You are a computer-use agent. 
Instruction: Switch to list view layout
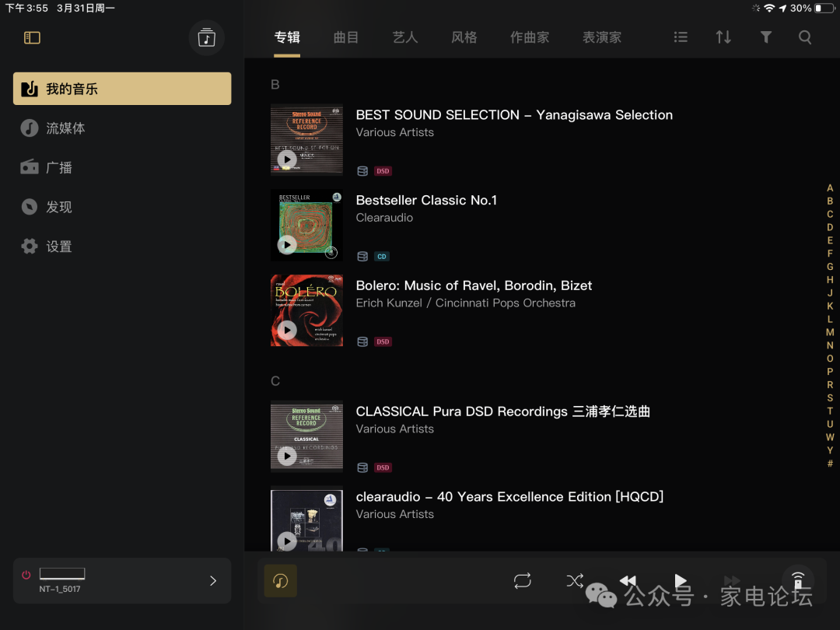coord(681,37)
